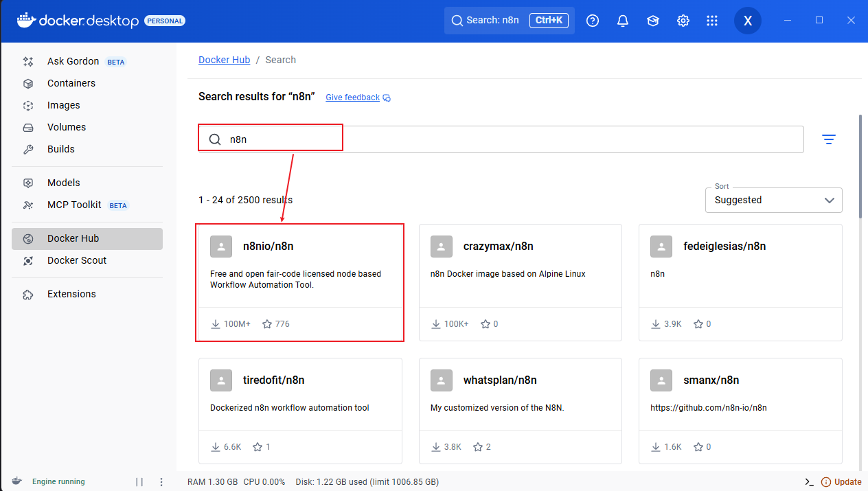Click the Engine running status text

[x=58, y=482]
